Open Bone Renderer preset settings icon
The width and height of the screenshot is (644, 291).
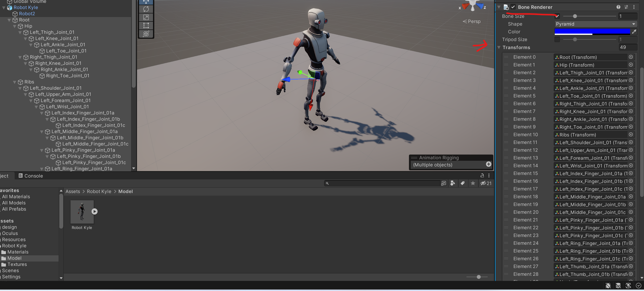coord(626,7)
